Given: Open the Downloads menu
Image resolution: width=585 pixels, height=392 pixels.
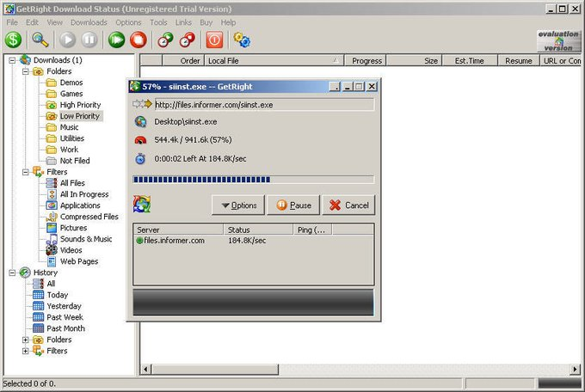Looking at the screenshot, I should (x=89, y=22).
